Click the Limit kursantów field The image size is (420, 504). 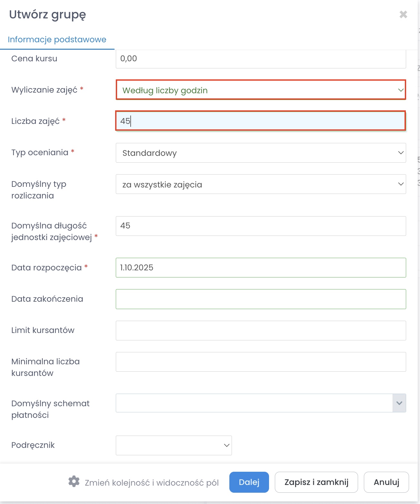click(x=261, y=330)
